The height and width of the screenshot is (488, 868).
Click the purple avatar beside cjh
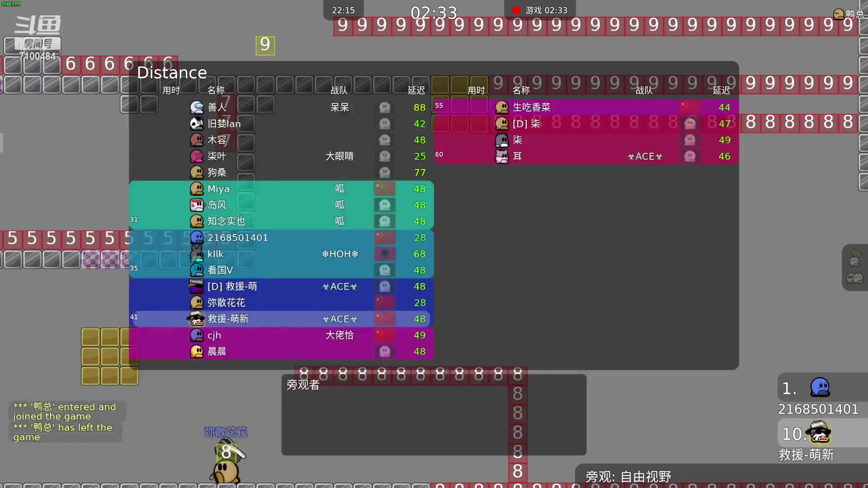(197, 335)
